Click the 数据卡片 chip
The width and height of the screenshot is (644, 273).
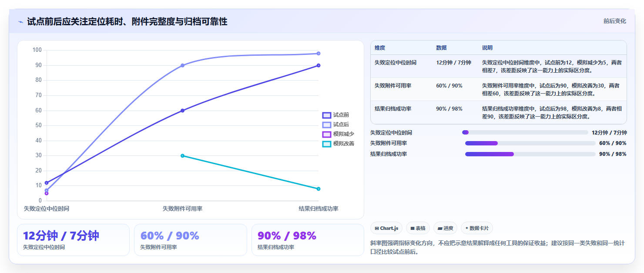[477, 228]
